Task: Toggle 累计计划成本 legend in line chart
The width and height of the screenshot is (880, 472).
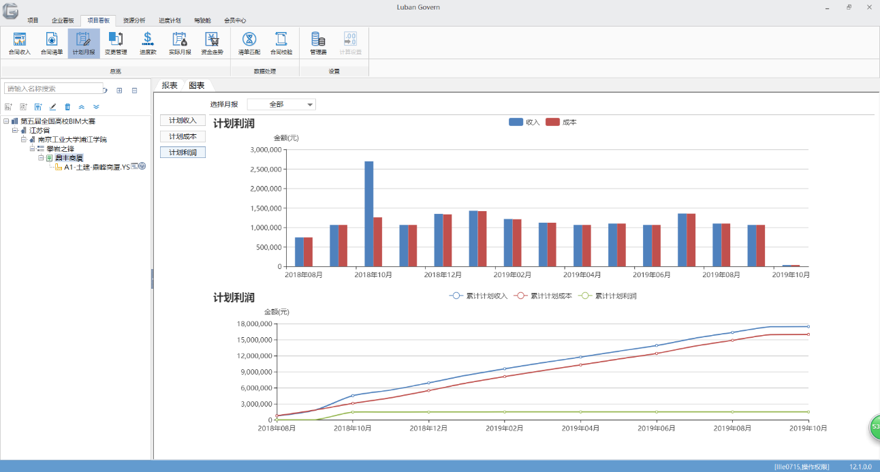Action: pyautogui.click(x=543, y=296)
